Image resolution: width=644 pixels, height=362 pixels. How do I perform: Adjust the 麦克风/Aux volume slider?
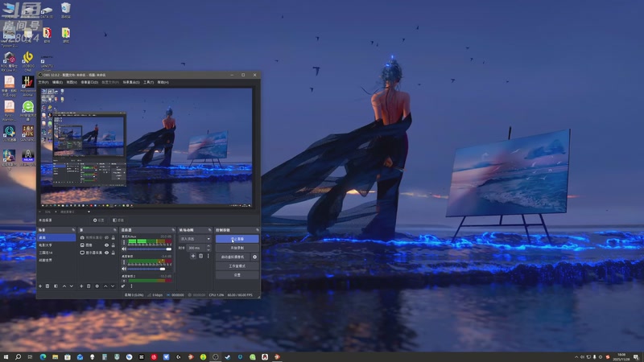click(x=150, y=249)
